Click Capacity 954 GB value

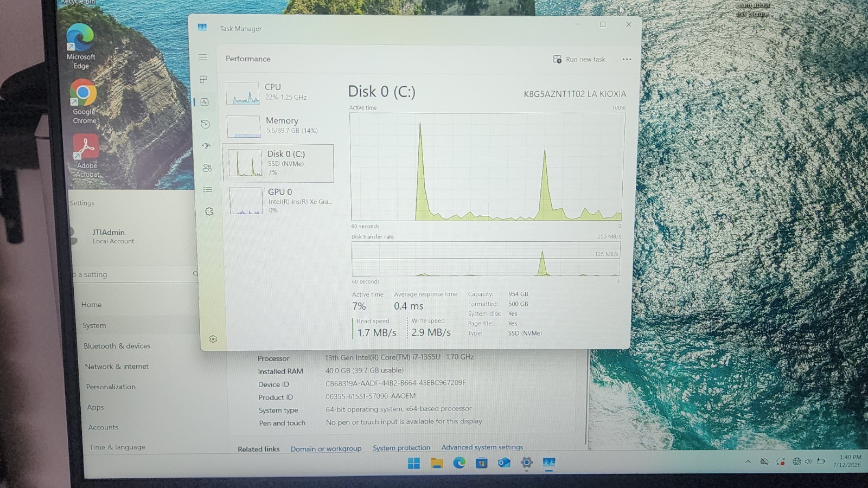(518, 294)
